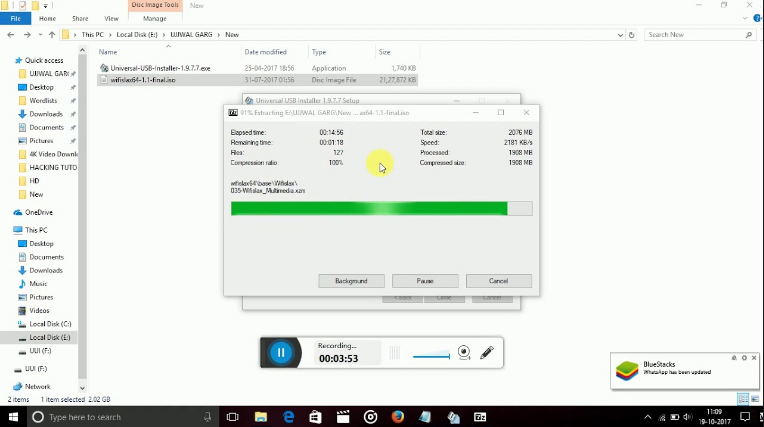The height and width of the screenshot is (427, 764).
Task: Dismiss the BlueStacks notification
Action: point(754,358)
